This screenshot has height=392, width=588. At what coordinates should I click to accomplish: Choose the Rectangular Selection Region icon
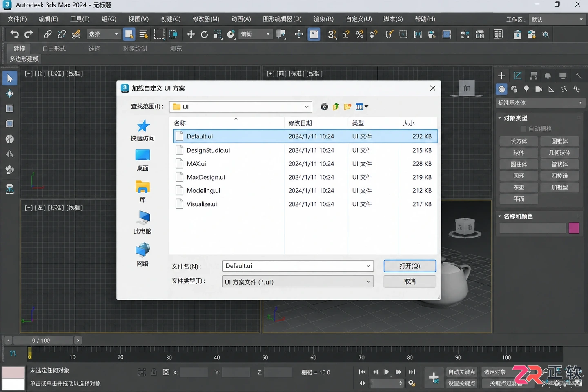[x=159, y=34]
